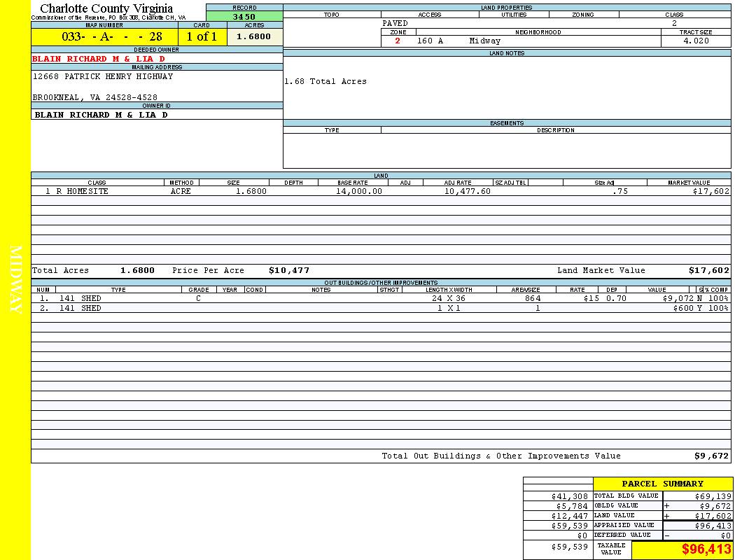The width and height of the screenshot is (735, 560).
Task: Select the map number 033- -A- - - 28
Action: (x=104, y=37)
